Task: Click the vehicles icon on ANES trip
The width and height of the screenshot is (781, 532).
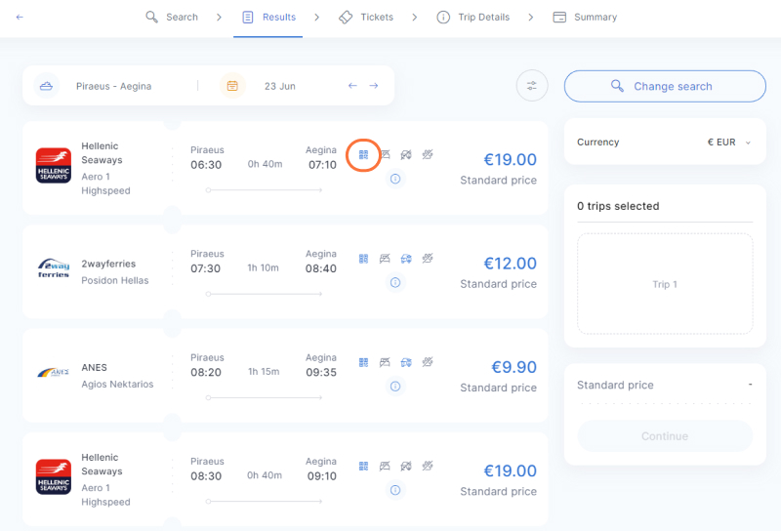Action: tap(406, 362)
